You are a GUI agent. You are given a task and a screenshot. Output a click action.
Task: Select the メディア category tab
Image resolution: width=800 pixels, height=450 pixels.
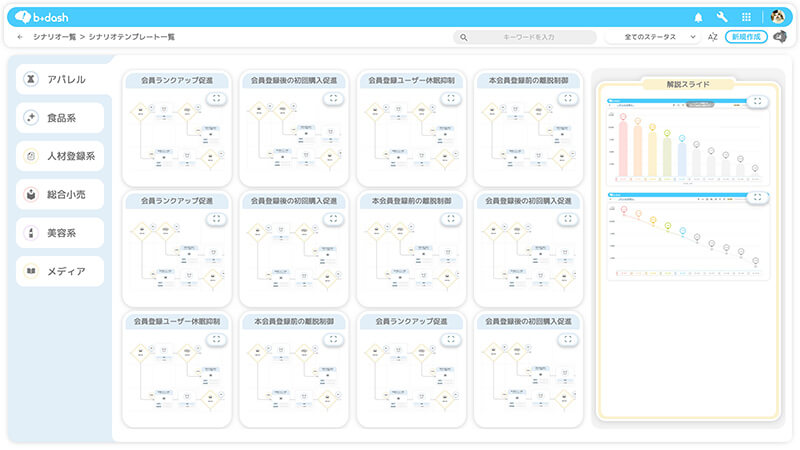click(x=61, y=271)
